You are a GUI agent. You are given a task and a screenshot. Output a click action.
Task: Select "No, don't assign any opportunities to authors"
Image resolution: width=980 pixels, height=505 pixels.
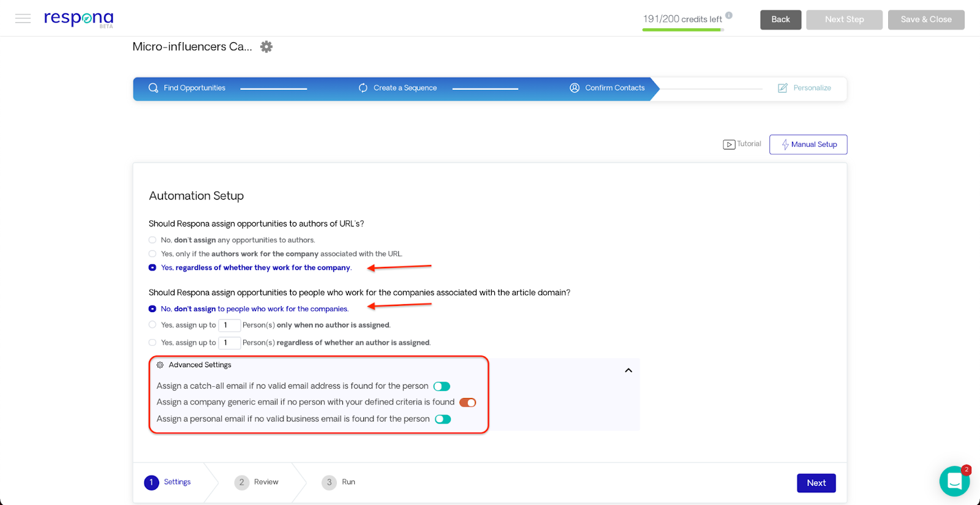153,240
